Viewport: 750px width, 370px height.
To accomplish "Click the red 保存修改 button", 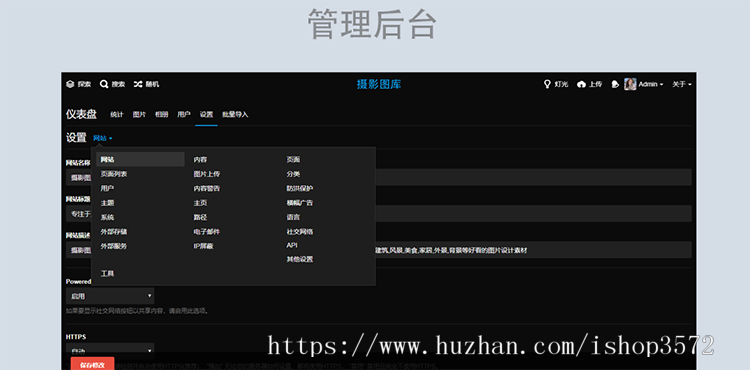I will point(92,365).
